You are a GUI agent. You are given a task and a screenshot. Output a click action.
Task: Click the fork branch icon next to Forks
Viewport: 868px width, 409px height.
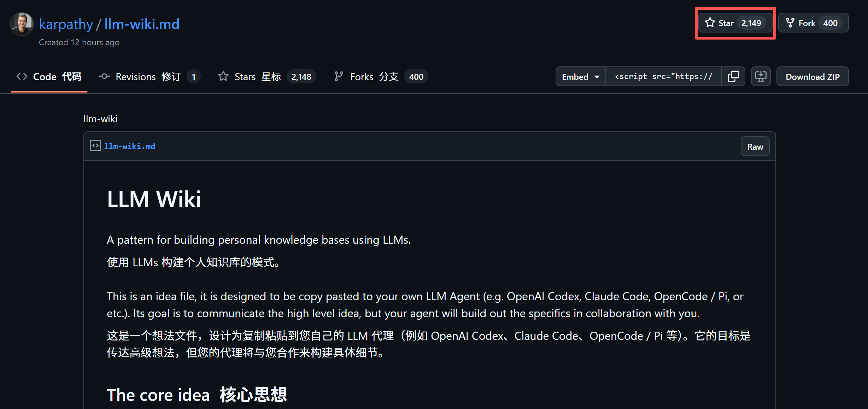(339, 76)
